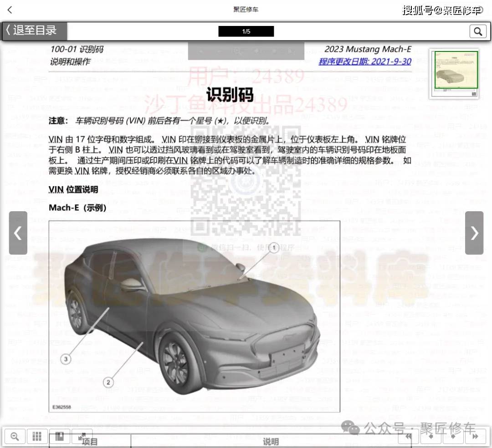The height and width of the screenshot is (448, 492).
Task: Click the page overview thumbnail
Action: click(x=454, y=73)
